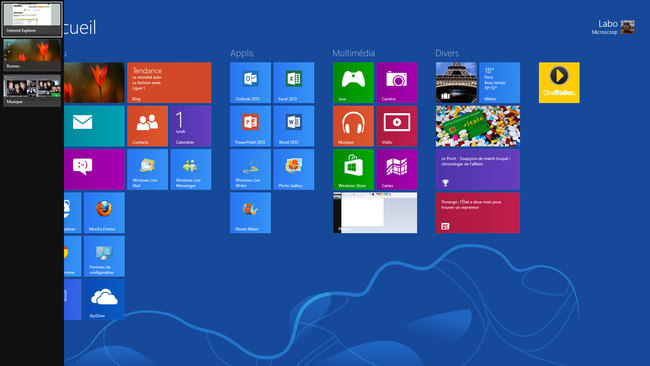Launch Excel 2013 from the Applis group
This screenshot has height=366, width=650.
coord(293,82)
